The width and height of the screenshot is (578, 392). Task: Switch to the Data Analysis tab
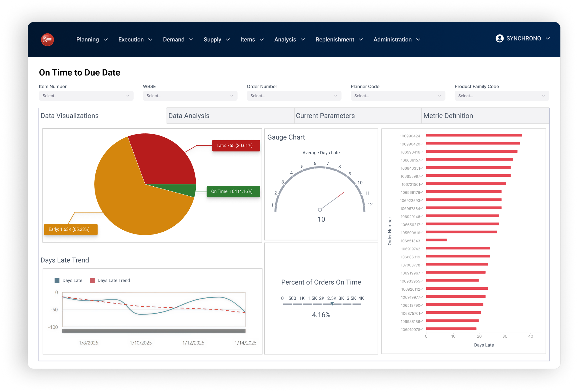point(189,116)
